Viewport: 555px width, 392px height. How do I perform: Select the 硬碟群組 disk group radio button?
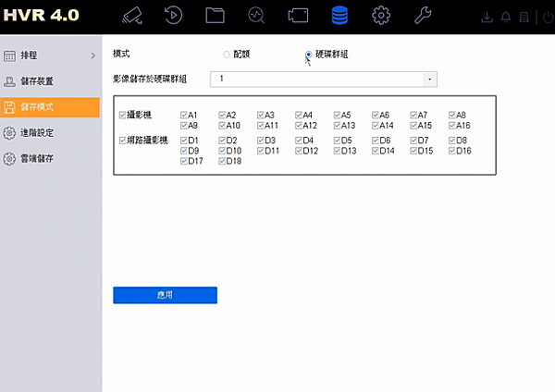coord(309,55)
